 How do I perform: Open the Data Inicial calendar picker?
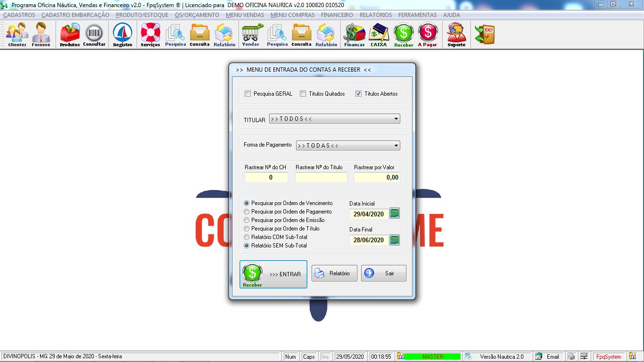(395, 214)
